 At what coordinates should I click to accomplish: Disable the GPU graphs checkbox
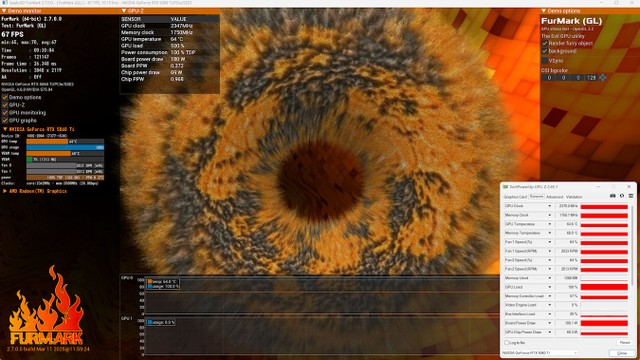point(5,120)
